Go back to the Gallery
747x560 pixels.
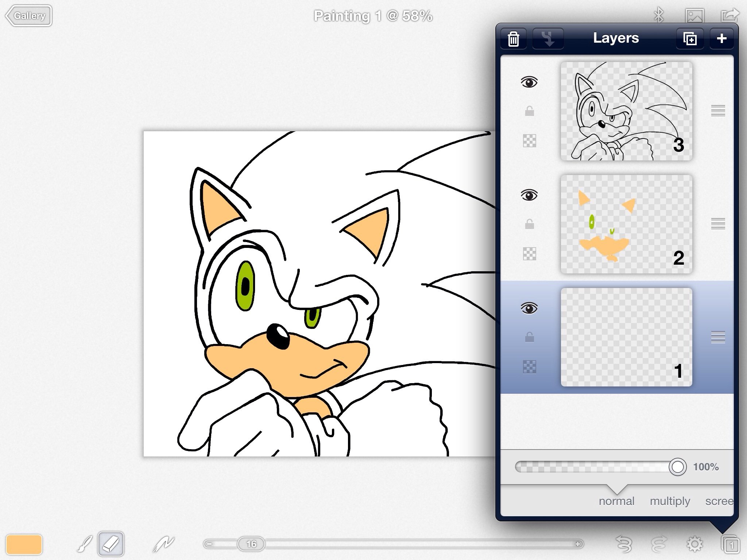click(x=29, y=16)
